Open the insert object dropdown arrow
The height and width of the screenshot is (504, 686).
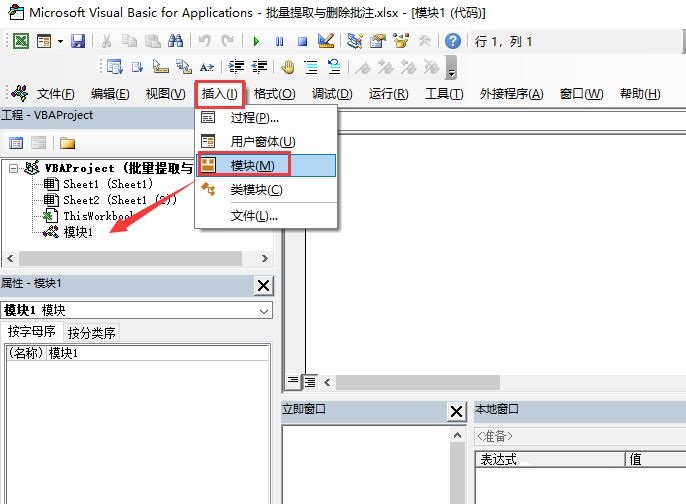(60, 42)
